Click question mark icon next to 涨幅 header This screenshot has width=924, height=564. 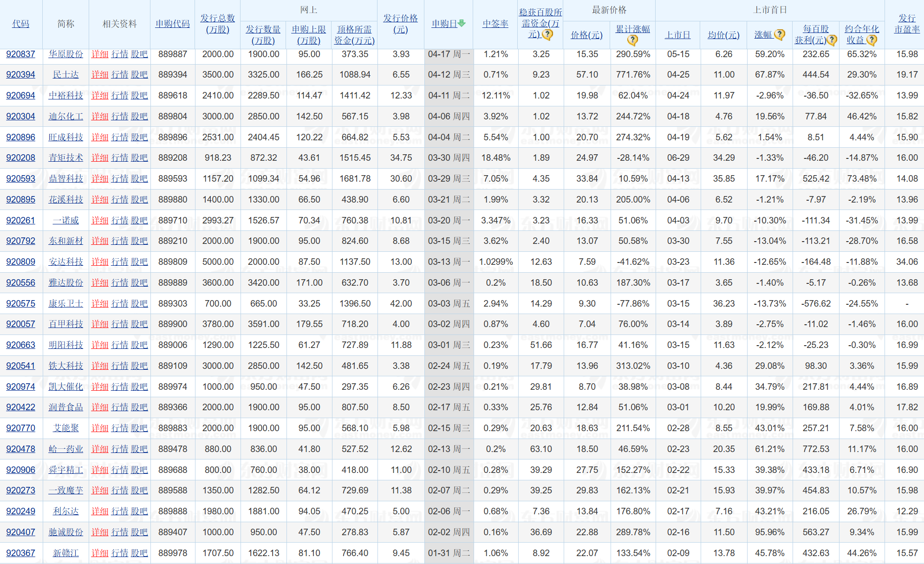coord(780,34)
